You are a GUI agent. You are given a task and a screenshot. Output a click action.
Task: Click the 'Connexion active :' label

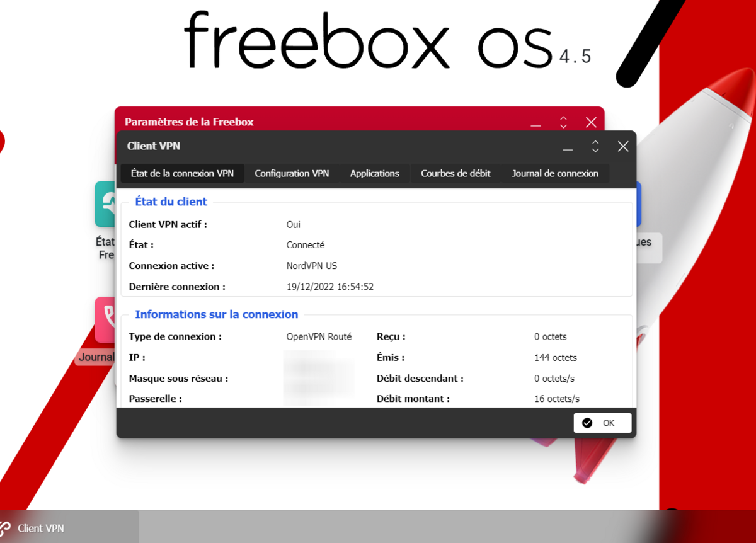(172, 266)
